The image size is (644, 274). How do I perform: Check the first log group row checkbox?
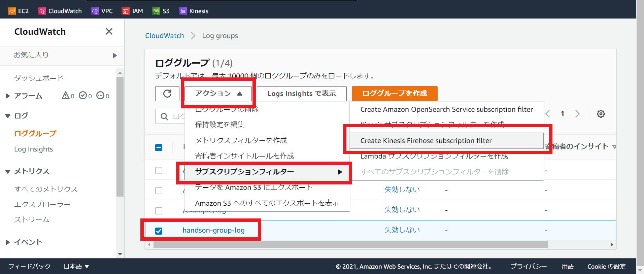(159, 170)
